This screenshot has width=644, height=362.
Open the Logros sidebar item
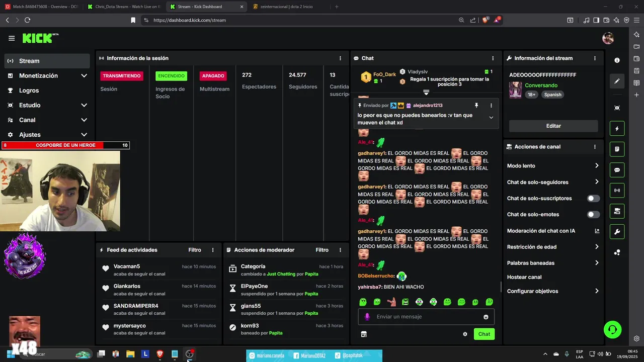coord(47,90)
